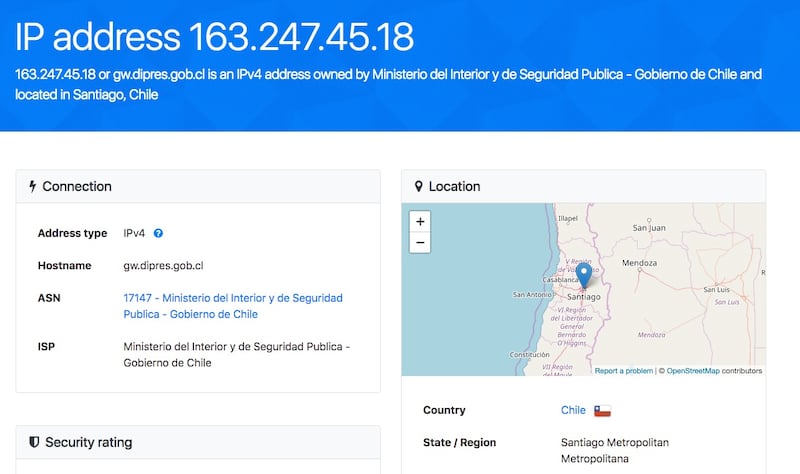Click the IP address 163.247.45.18 heading

[x=214, y=37]
